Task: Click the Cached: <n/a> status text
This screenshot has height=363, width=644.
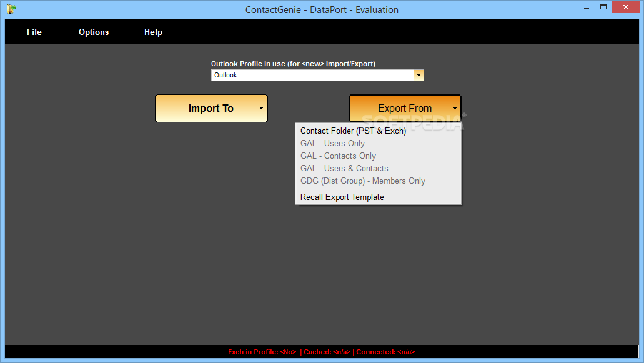Action: (327, 352)
